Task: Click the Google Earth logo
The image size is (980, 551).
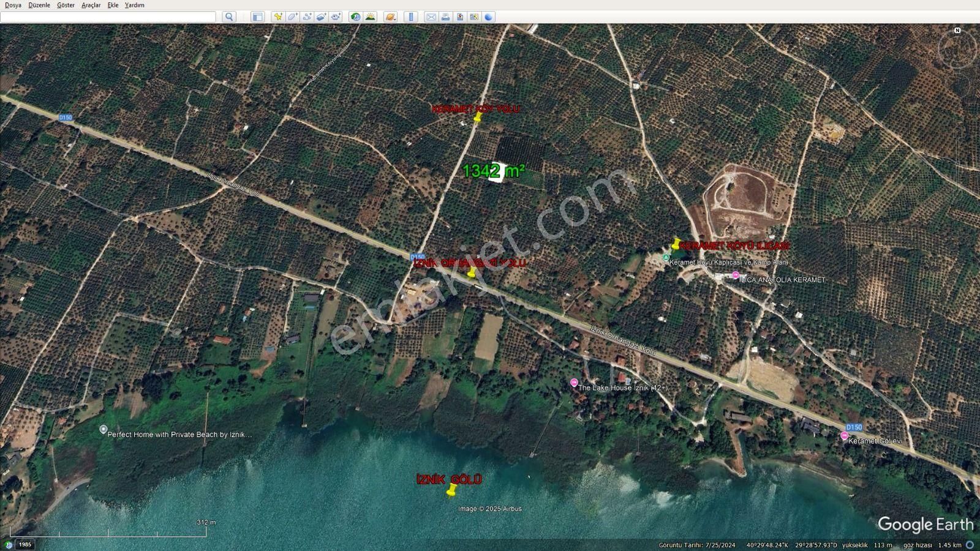Action: point(925,525)
